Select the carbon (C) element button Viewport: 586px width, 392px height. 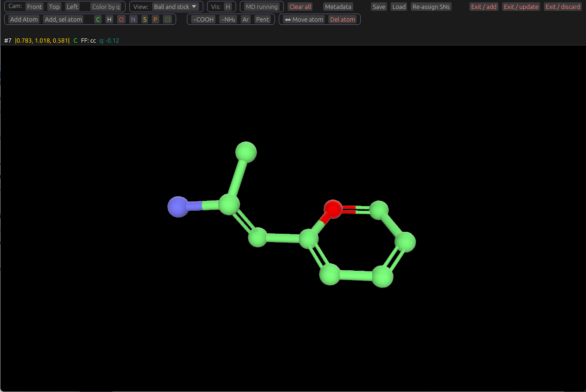point(97,20)
